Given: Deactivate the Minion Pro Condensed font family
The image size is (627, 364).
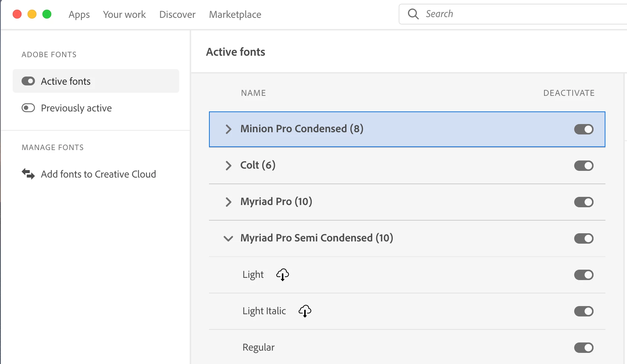Looking at the screenshot, I should pos(583,129).
